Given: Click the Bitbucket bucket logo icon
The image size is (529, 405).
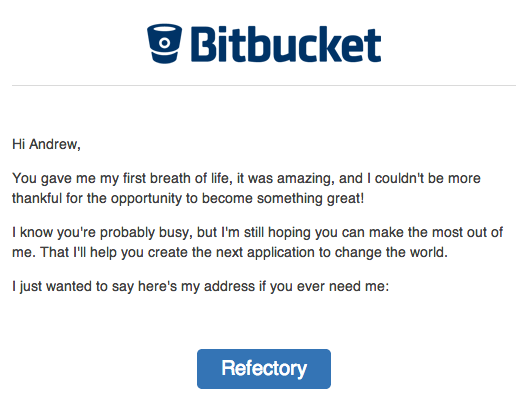Looking at the screenshot, I should 164,44.
